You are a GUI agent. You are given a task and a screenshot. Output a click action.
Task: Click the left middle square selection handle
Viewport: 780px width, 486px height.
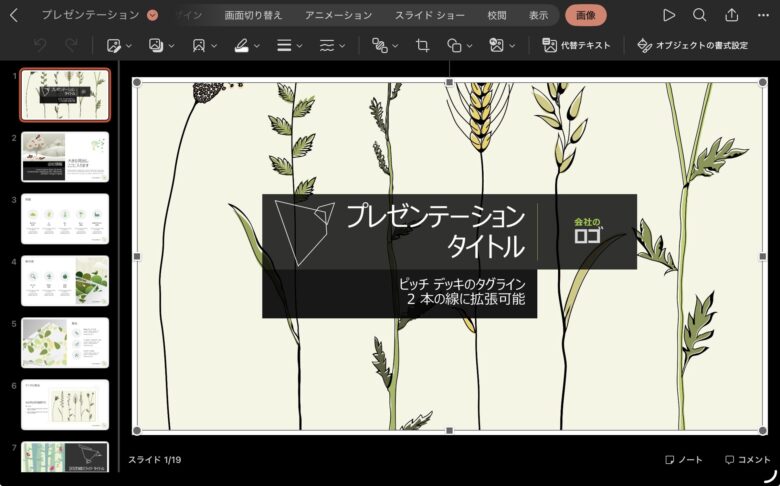[137, 257]
